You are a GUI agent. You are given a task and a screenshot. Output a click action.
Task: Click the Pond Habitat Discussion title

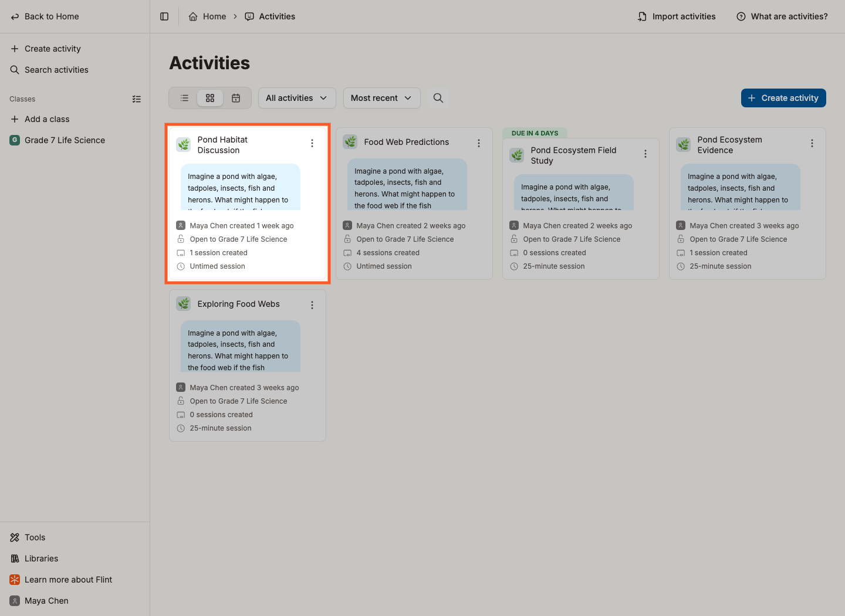223,145
